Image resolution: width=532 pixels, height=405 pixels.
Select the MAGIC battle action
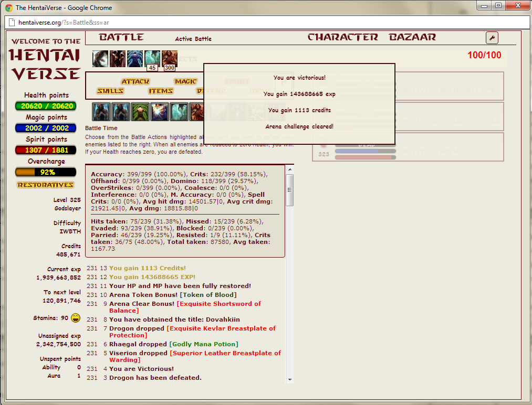185,82
